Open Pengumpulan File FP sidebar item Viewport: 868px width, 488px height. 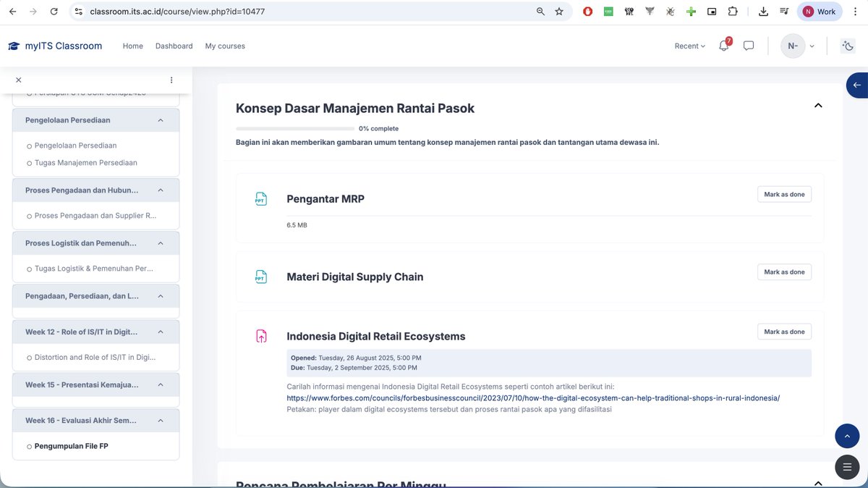[71, 446]
